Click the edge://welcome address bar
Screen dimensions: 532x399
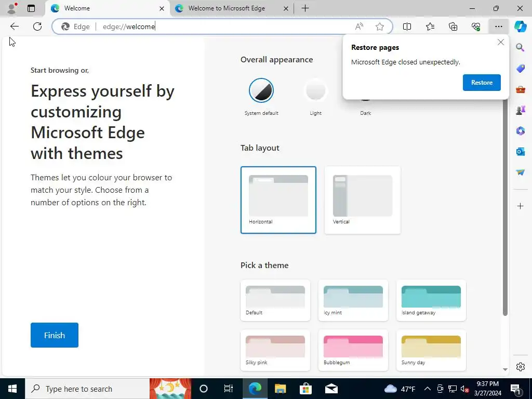(222, 26)
